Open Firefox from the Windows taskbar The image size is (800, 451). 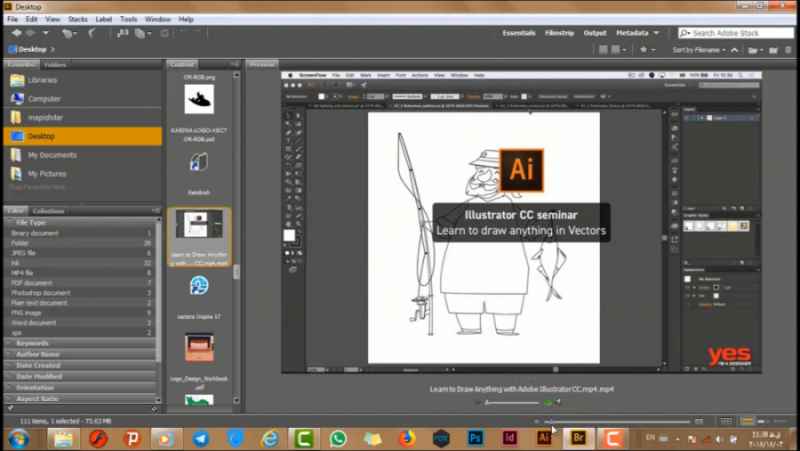(x=407, y=438)
